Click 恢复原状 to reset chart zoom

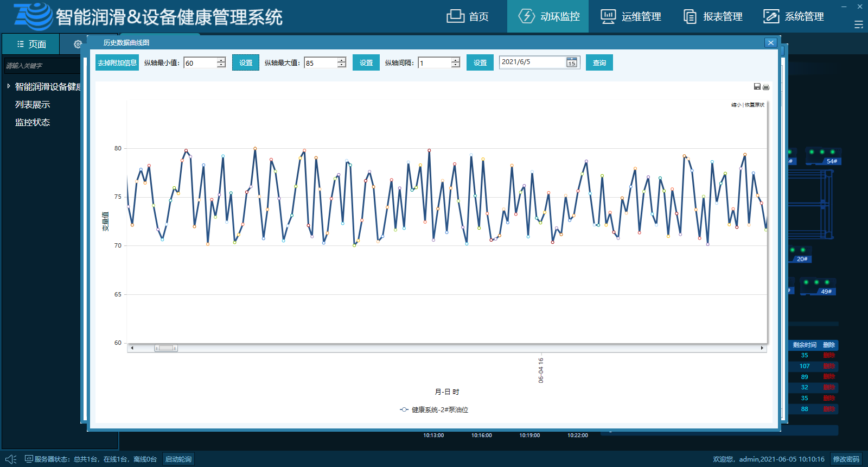pos(755,105)
